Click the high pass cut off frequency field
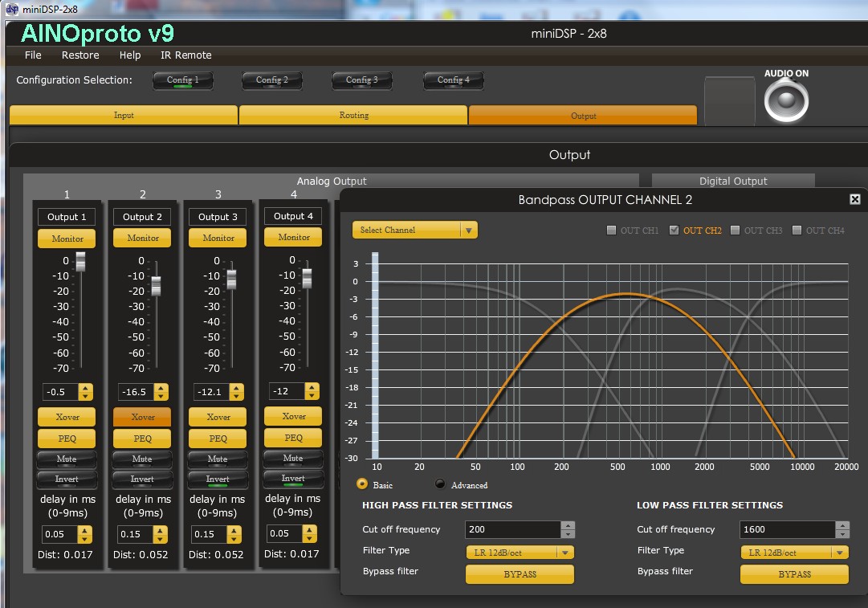Image resolution: width=868 pixels, height=608 pixels. click(x=513, y=529)
